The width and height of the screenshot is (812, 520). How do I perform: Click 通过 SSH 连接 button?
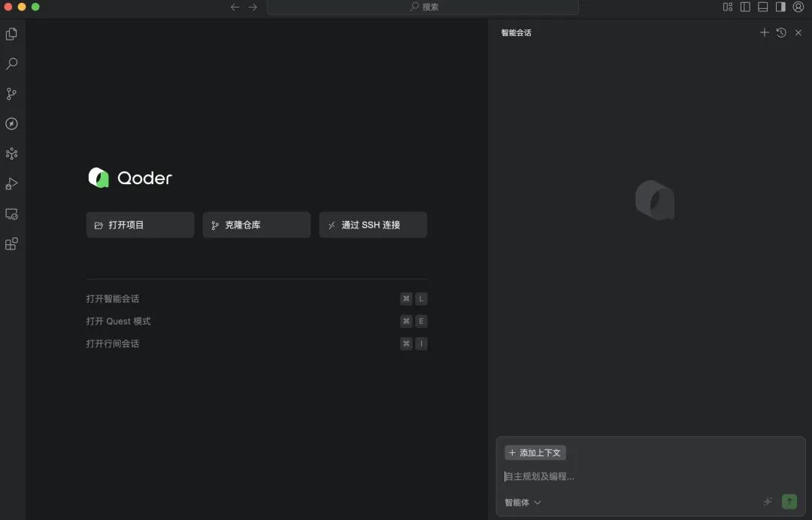pos(373,225)
